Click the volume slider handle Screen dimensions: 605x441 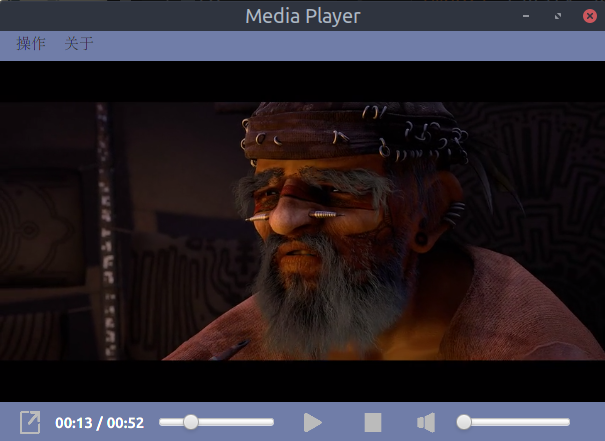(464, 422)
